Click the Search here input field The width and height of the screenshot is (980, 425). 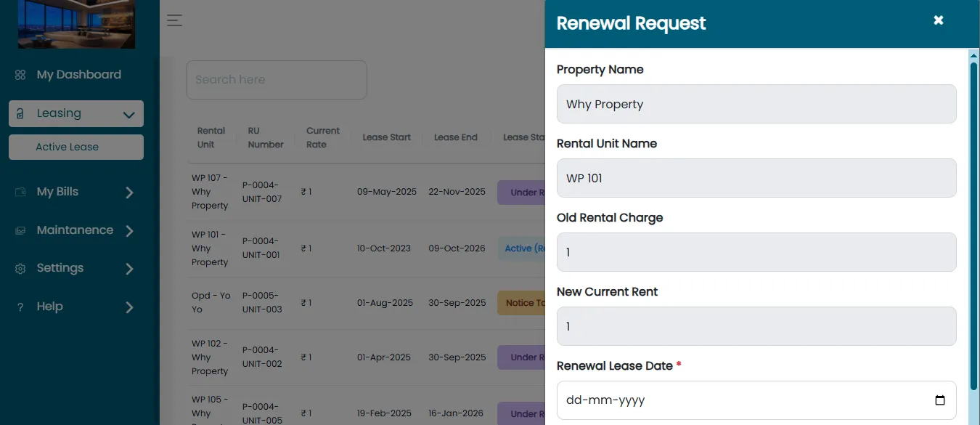point(277,80)
